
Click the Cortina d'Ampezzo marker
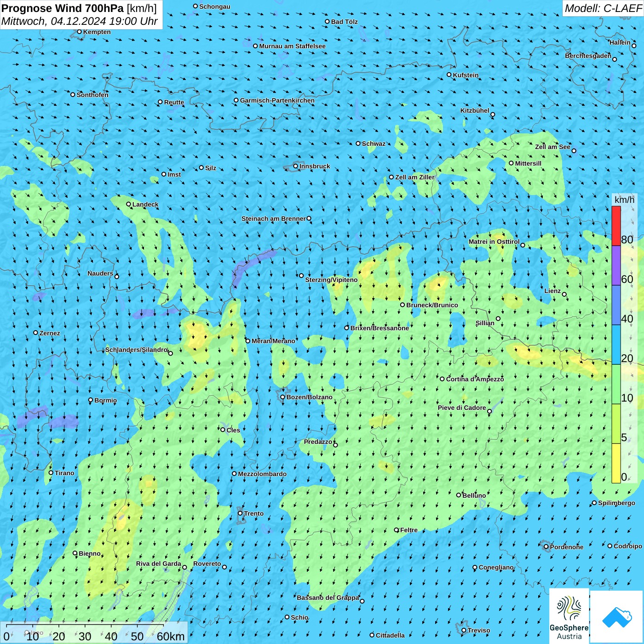442,379
